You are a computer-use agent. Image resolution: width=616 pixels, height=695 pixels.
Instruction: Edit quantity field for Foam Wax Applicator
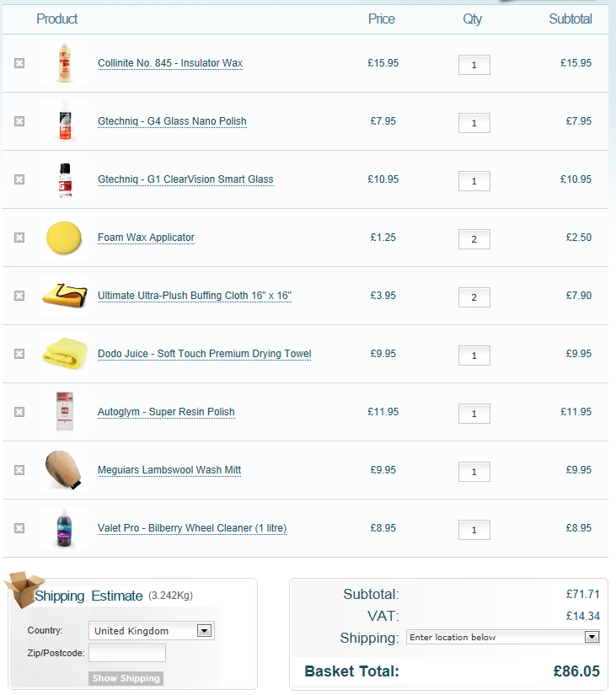(x=474, y=239)
